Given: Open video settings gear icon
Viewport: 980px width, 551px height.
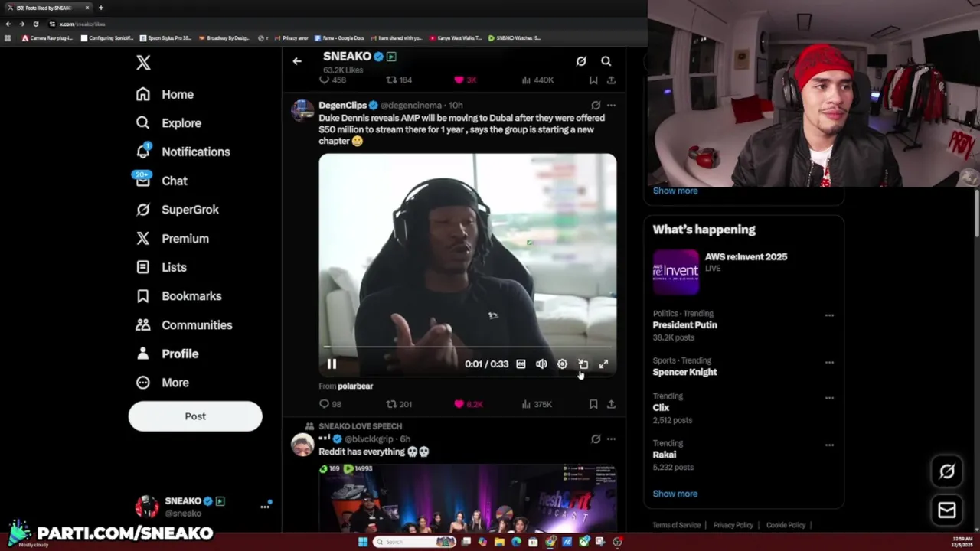Looking at the screenshot, I should tap(562, 364).
